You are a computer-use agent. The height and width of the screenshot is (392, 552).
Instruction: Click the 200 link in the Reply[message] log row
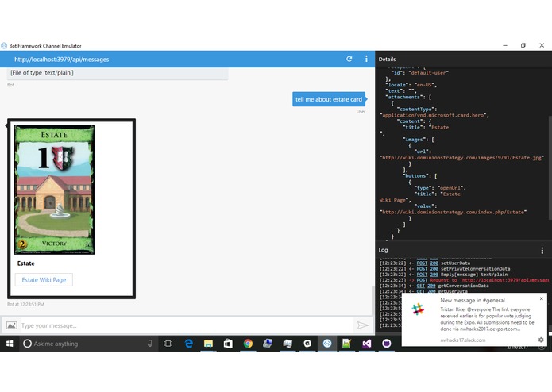pyautogui.click(x=434, y=275)
